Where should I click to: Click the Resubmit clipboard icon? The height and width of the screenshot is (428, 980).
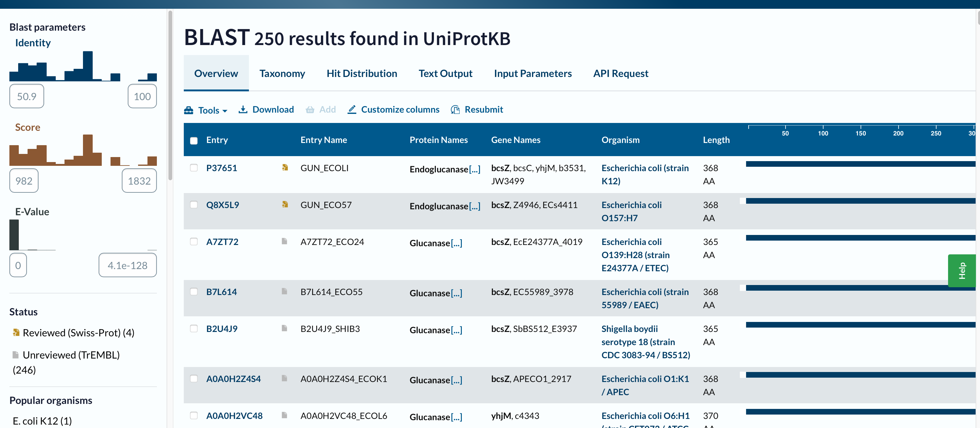pos(455,110)
